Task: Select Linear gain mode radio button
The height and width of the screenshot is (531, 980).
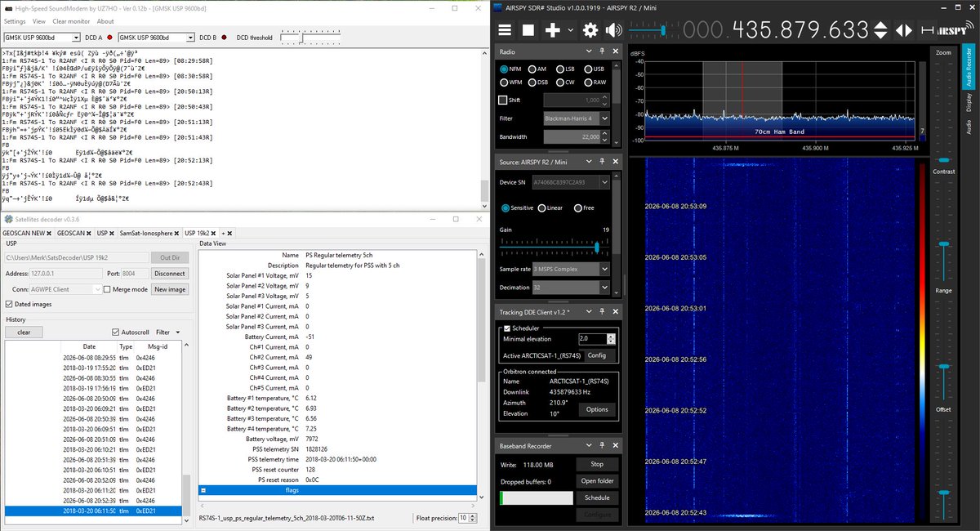Action: [x=542, y=207]
